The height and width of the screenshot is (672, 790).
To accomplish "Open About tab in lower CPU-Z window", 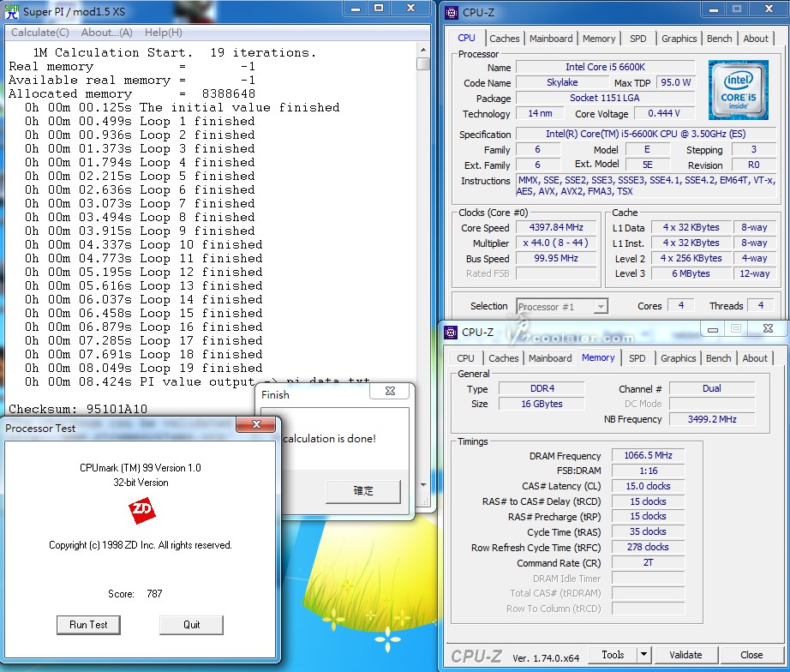I will (754, 358).
